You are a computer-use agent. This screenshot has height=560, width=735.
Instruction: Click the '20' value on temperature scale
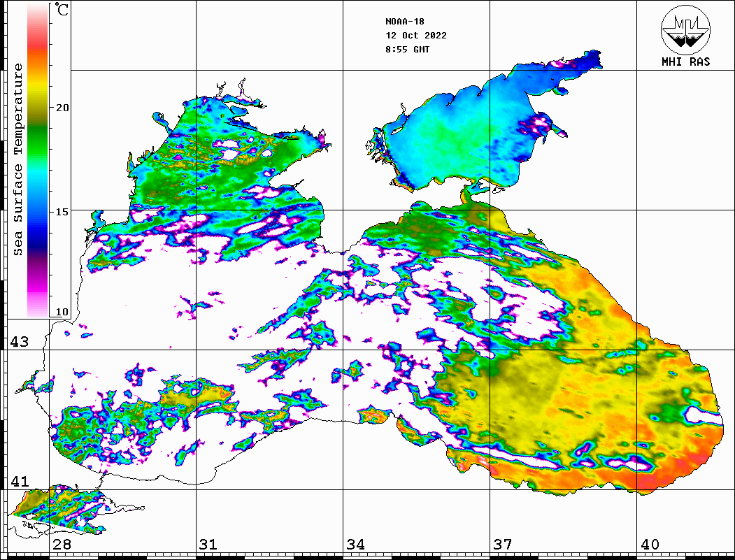tap(62, 108)
